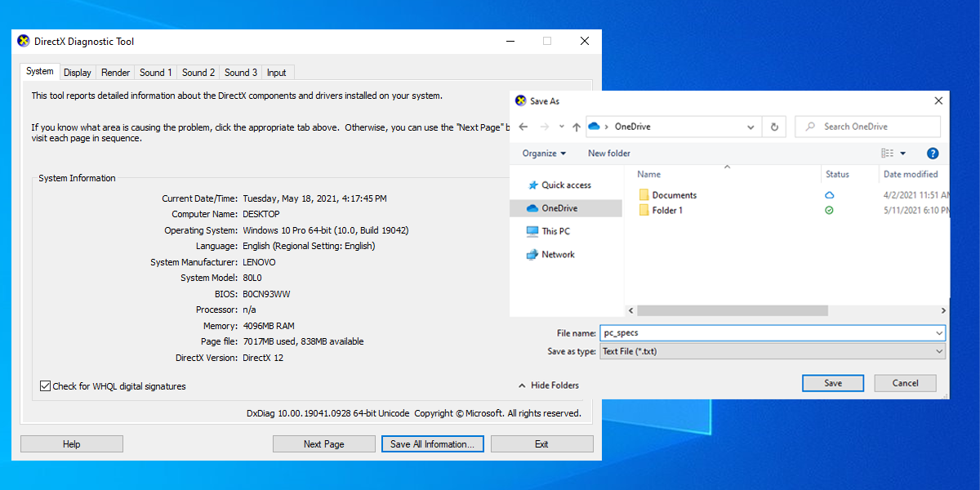Open the Help question mark icon
The height and width of the screenshot is (490, 980).
coord(932,153)
